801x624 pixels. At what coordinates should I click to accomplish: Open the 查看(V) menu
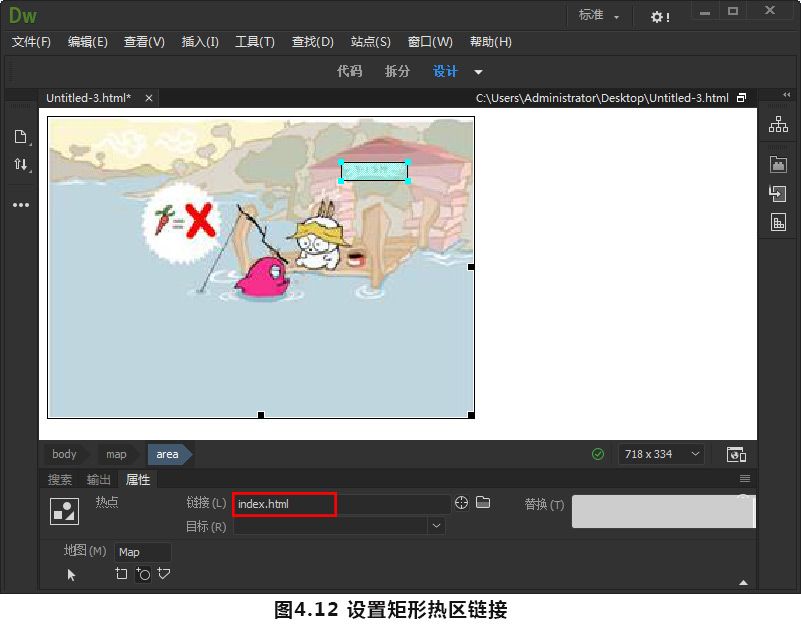click(x=144, y=41)
